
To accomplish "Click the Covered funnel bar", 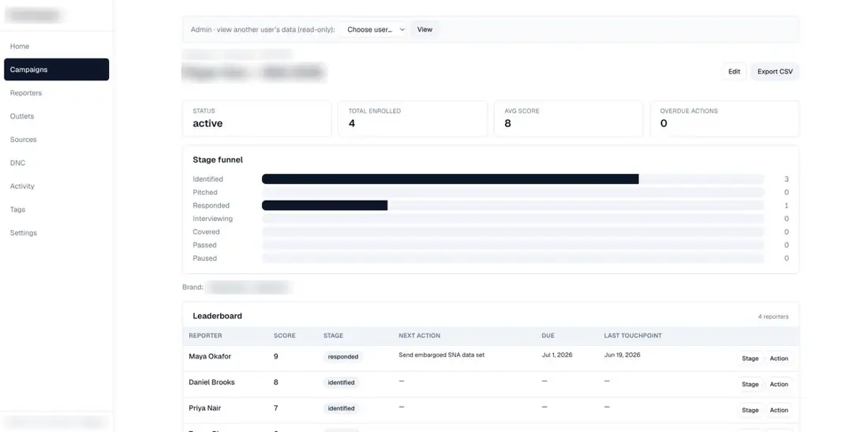I will [513, 232].
